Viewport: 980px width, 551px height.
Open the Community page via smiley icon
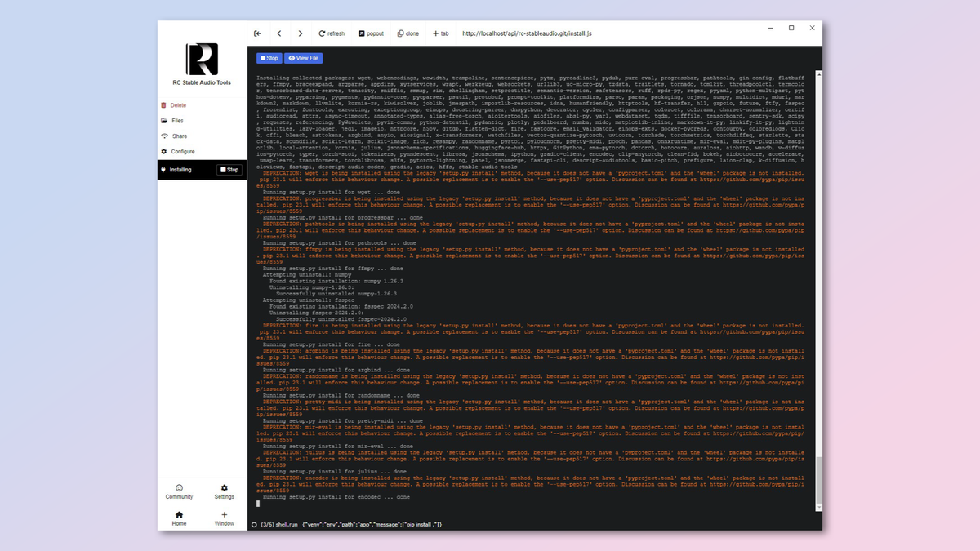point(179,491)
